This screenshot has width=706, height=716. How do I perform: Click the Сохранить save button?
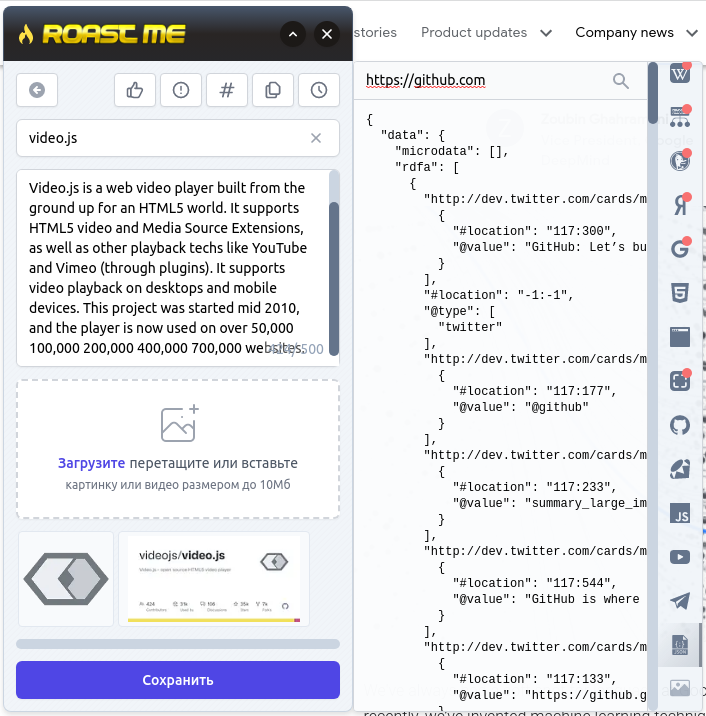click(x=178, y=680)
